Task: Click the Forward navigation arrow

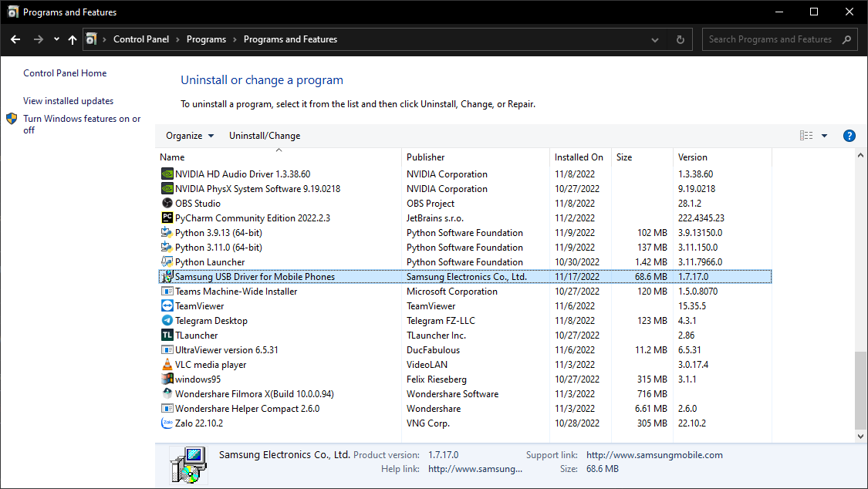Action: click(39, 39)
